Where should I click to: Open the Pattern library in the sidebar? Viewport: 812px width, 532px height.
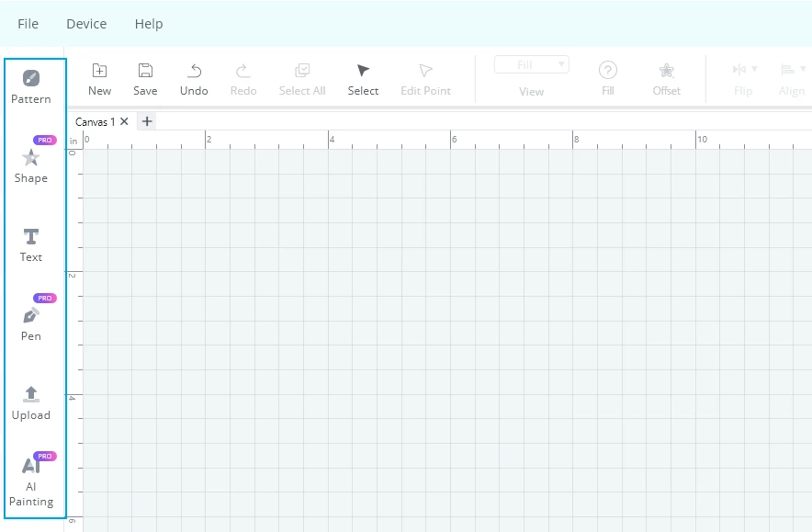pos(31,87)
